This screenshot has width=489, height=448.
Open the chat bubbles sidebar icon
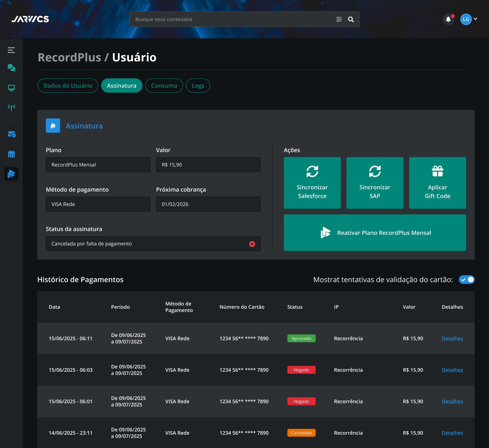click(x=11, y=68)
